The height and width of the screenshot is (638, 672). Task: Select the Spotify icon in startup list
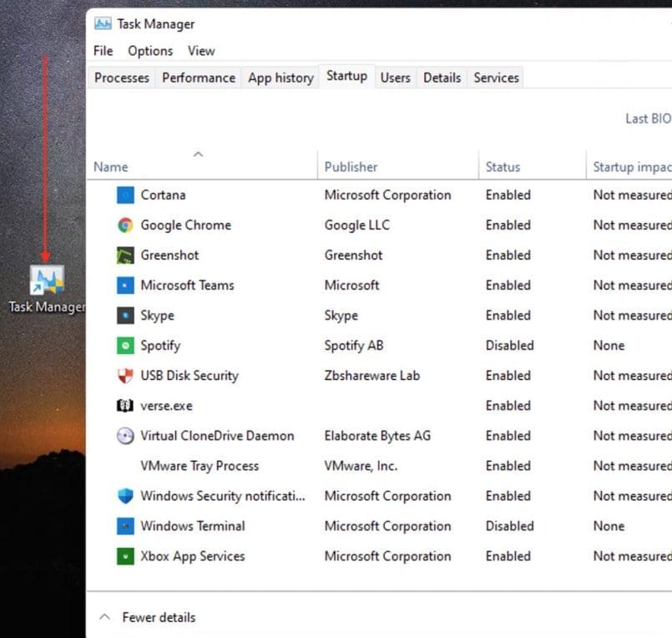coord(125,346)
